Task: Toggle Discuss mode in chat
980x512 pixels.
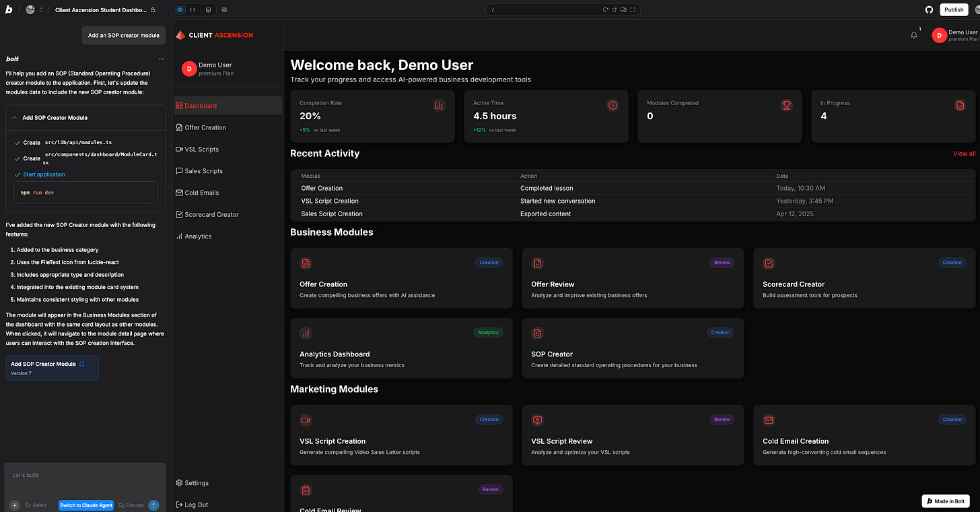Action: click(131, 505)
